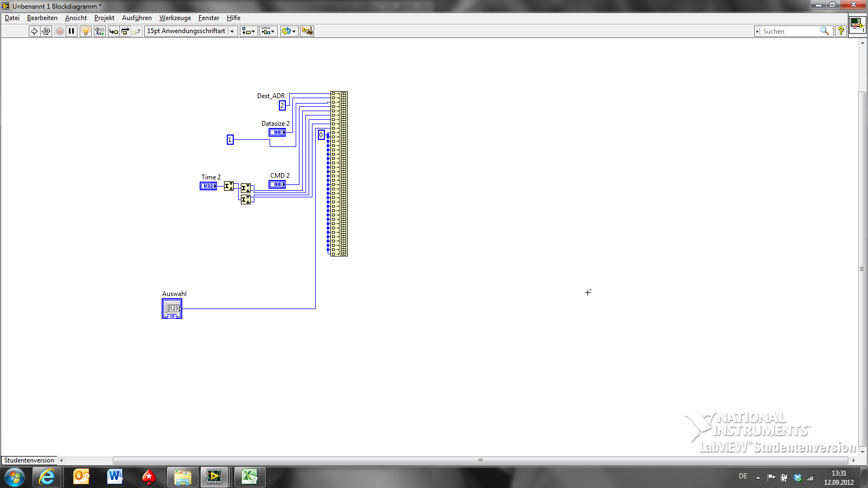Screen dimensions: 868x488
Task: Click the scroll down arrow
Action: point(863,452)
